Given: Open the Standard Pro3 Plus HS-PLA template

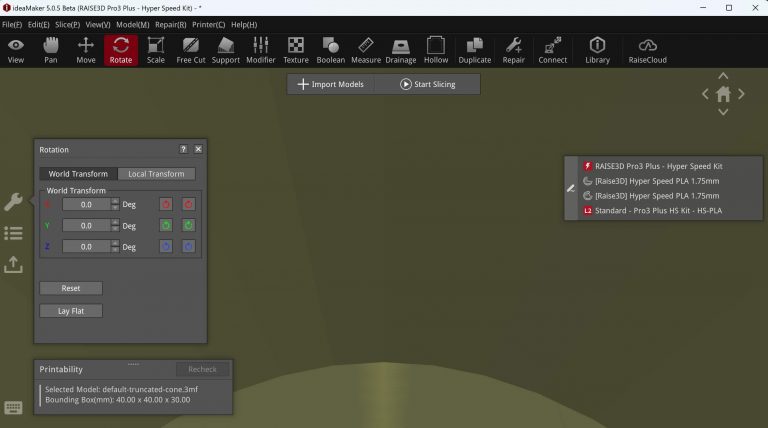Looking at the screenshot, I should [x=658, y=211].
